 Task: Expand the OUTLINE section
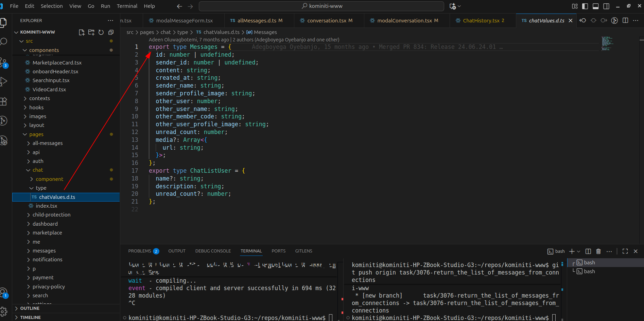pos(30,308)
